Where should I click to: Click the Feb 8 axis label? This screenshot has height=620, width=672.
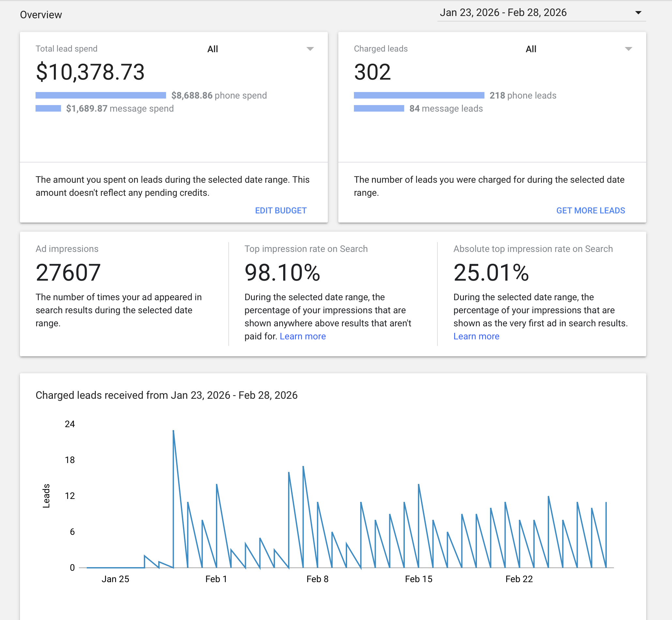pyautogui.click(x=317, y=579)
